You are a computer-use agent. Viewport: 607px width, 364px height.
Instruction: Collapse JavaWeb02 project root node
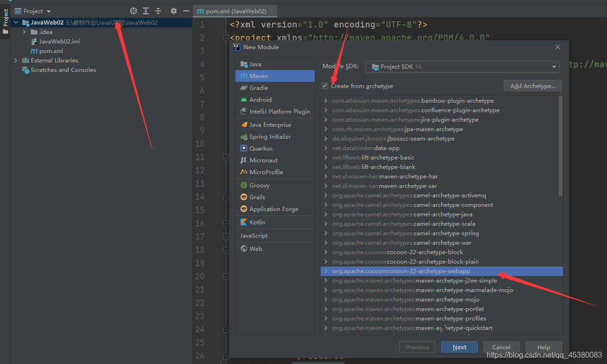coord(16,23)
